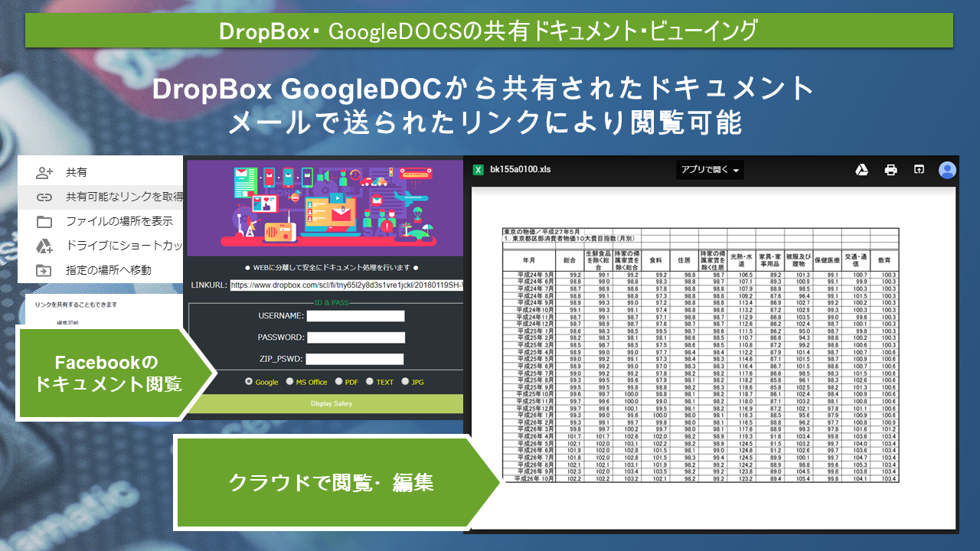Select the PDF radio button
Screen dimensions: 980x551
point(338,382)
